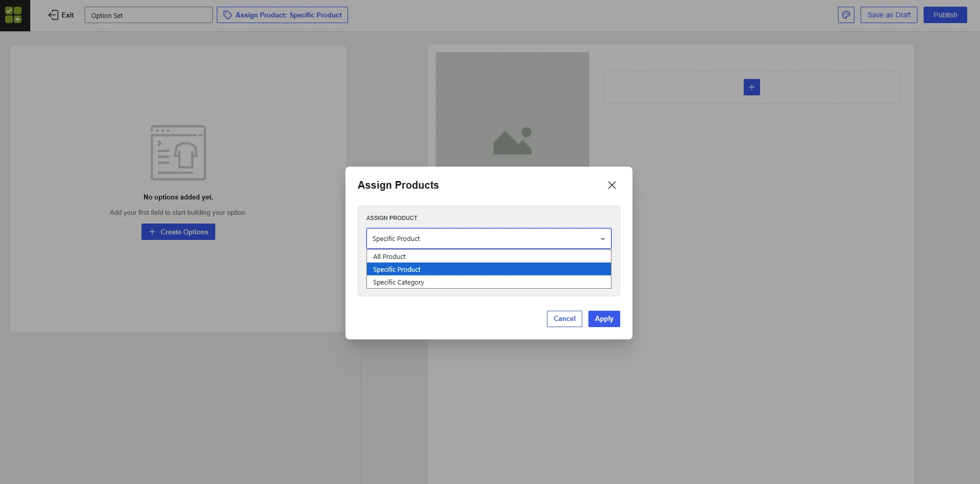
Task: Click Apply in the dialog
Action: pyautogui.click(x=604, y=319)
